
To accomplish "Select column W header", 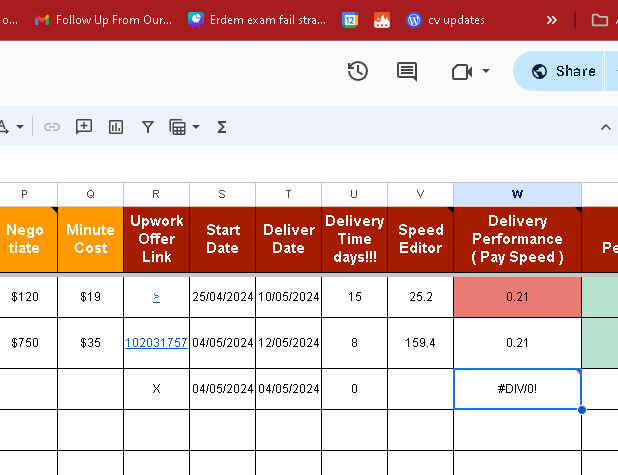I will (517, 194).
